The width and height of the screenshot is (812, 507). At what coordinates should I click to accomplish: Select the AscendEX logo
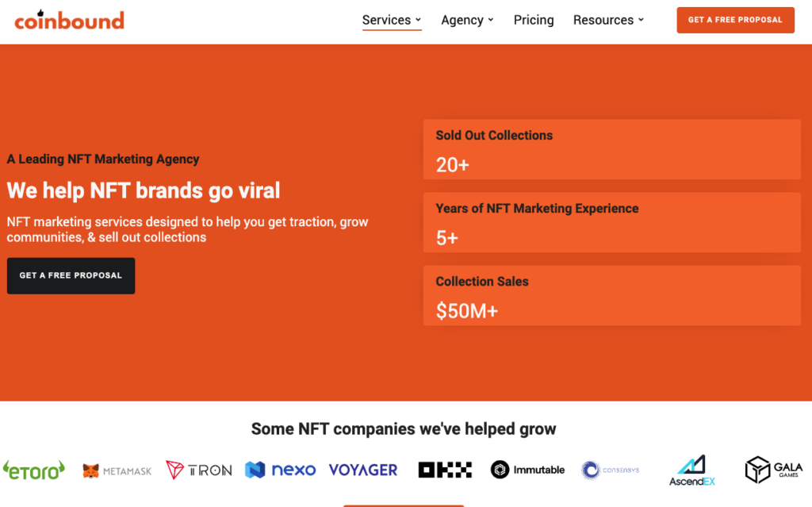(692, 471)
